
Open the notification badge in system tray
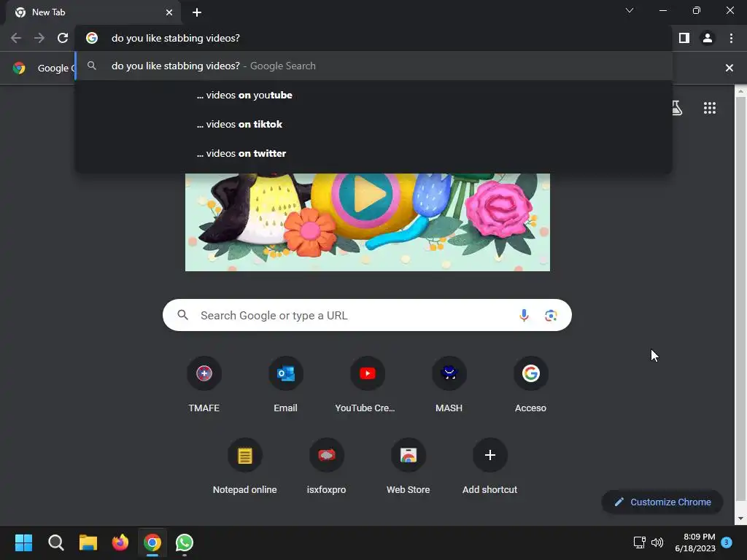tap(727, 542)
